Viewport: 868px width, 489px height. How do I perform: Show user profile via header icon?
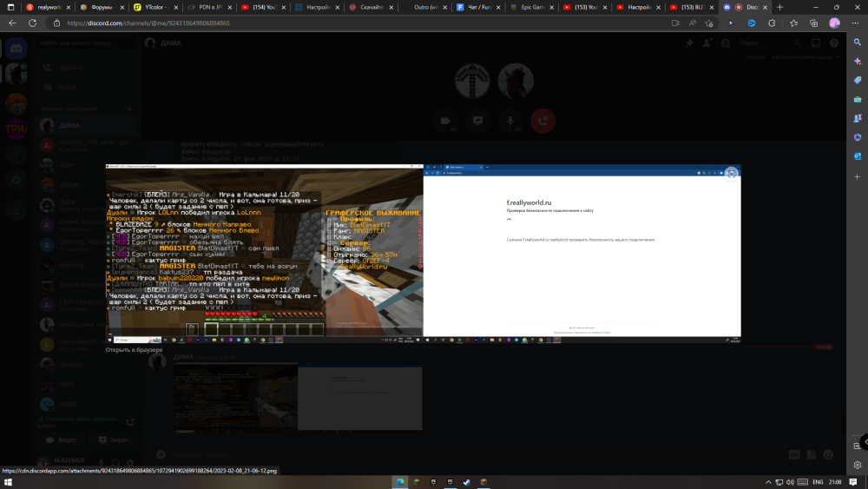(x=726, y=43)
